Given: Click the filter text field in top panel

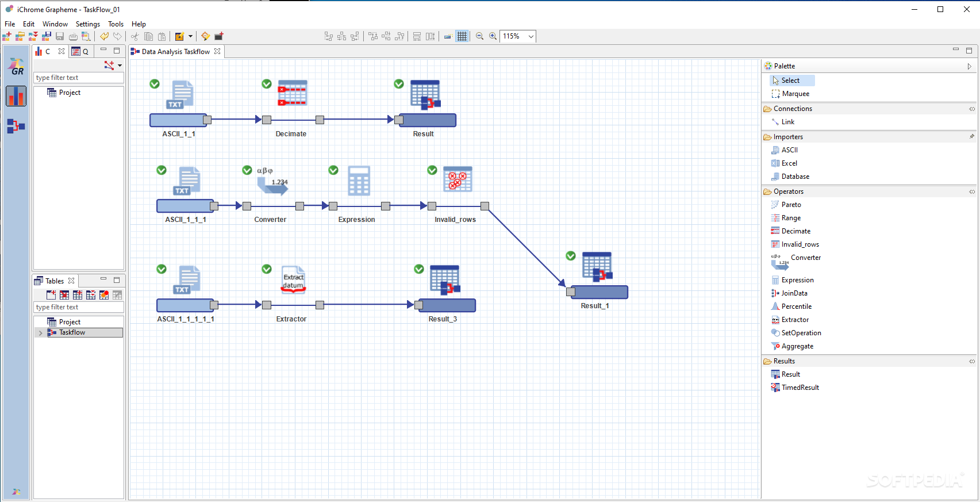Looking at the screenshot, I should (78, 78).
